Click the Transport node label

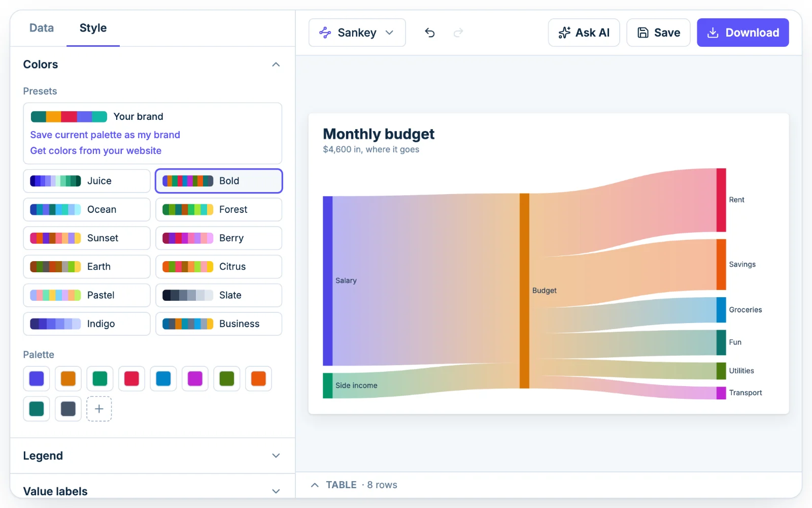click(x=746, y=393)
